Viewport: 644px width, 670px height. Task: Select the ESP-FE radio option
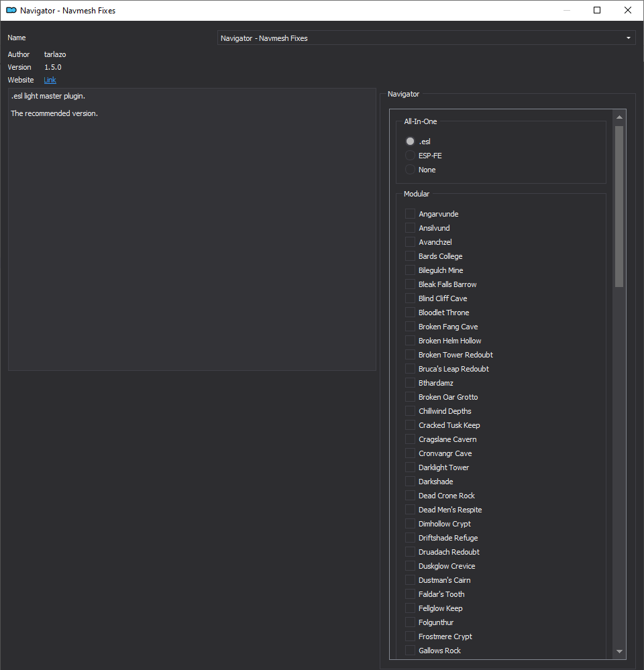click(x=410, y=156)
